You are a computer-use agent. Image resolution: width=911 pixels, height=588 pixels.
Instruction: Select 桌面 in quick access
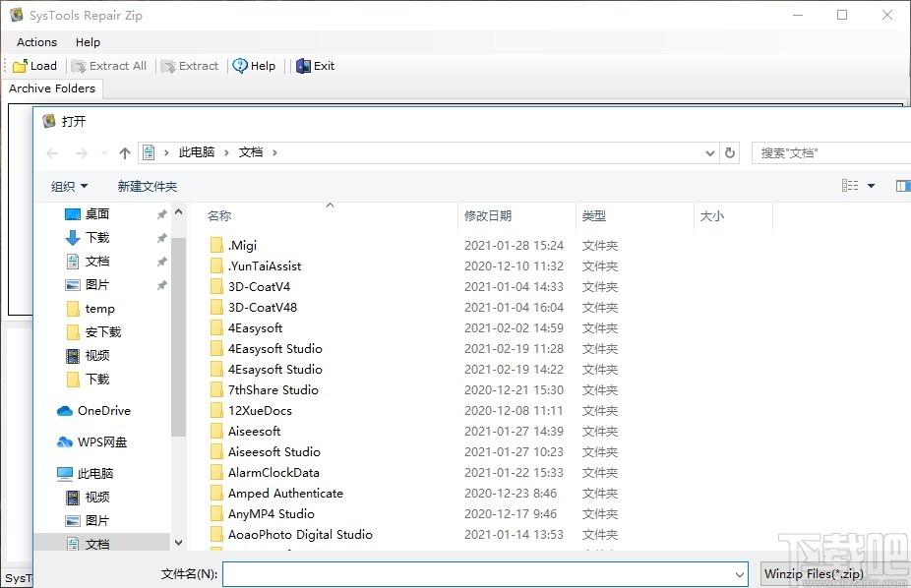(97, 214)
